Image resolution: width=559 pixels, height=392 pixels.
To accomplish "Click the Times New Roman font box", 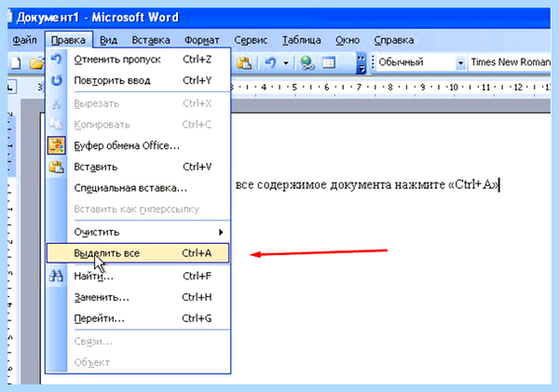I will pos(511,62).
